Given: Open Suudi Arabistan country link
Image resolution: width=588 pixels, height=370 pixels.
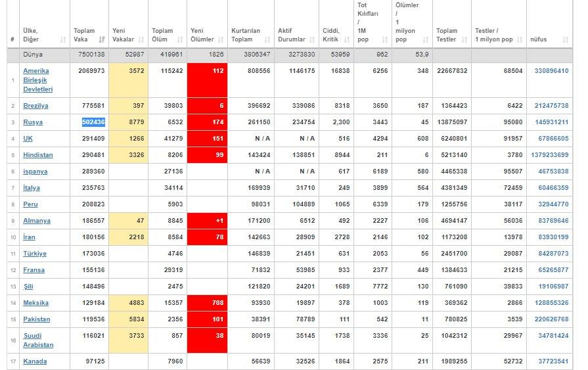Looking at the screenshot, I should click(x=38, y=340).
